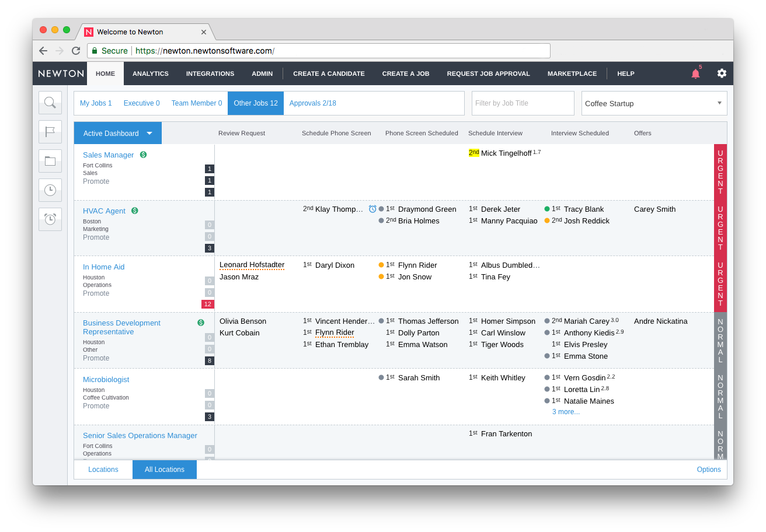This screenshot has height=532, width=766.
Task: Switch to the My Jobs tab
Action: point(96,103)
